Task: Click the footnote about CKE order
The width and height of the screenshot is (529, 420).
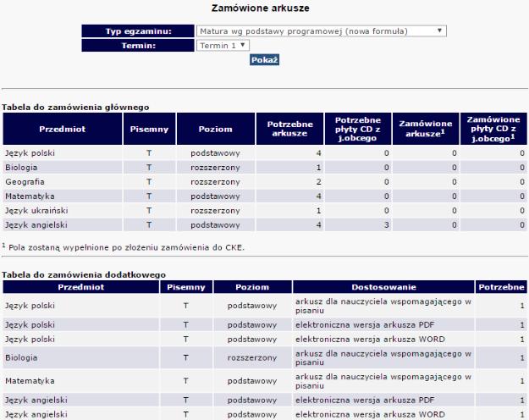Action: click(123, 247)
